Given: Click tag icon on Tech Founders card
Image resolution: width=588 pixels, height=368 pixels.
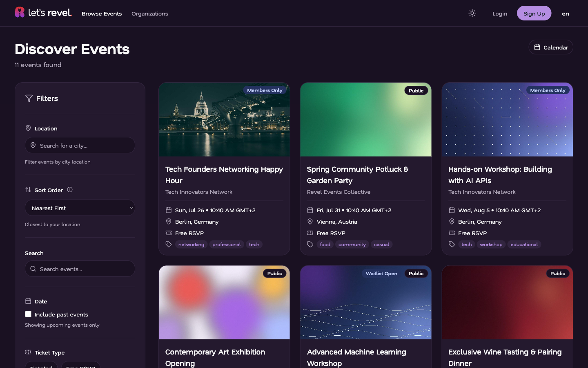Looking at the screenshot, I should (x=169, y=245).
